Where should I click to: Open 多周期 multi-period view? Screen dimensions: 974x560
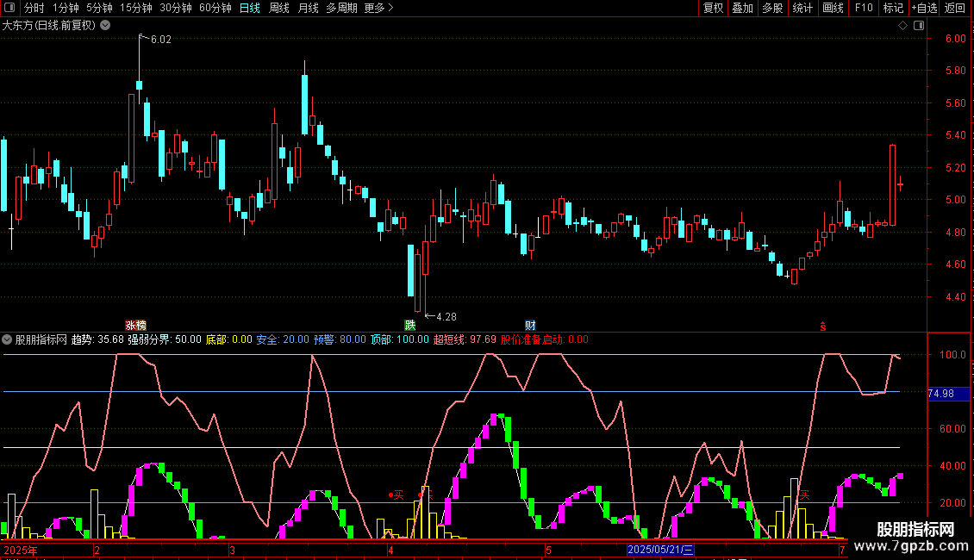click(x=341, y=8)
